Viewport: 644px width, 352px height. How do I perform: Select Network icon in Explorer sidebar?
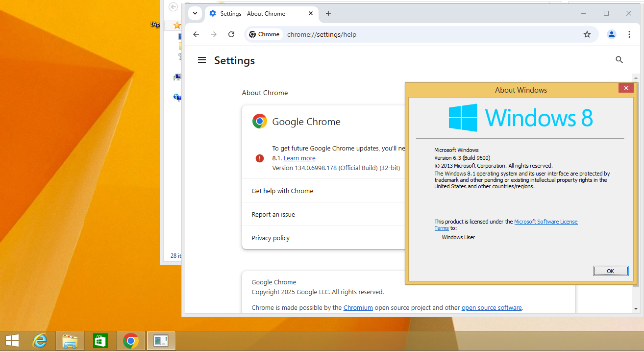coord(177,97)
